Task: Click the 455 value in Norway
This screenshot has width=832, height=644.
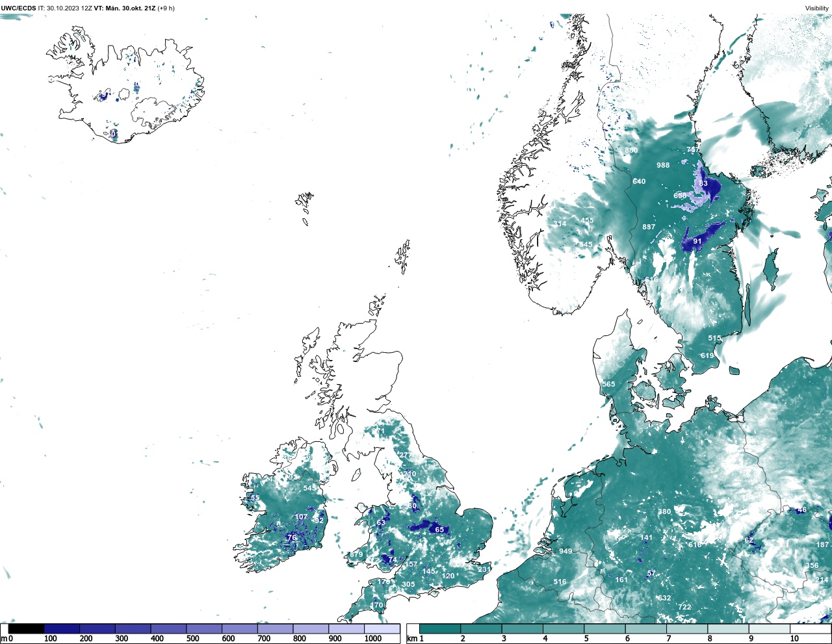Action: point(588,220)
